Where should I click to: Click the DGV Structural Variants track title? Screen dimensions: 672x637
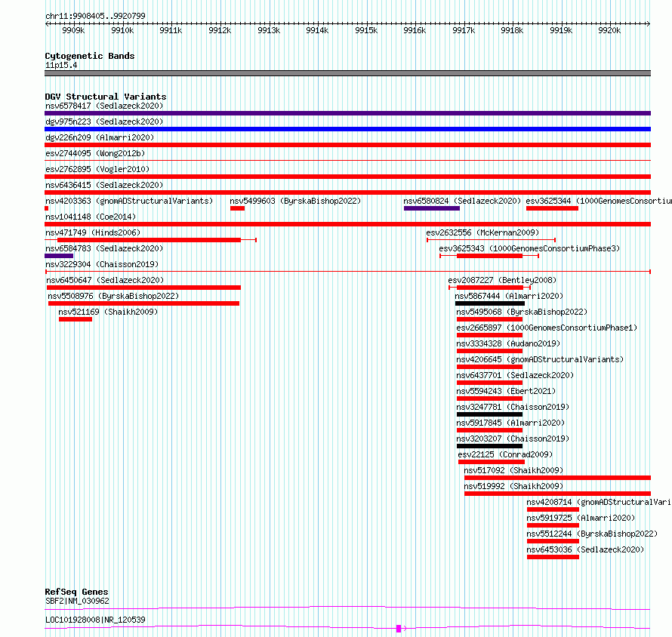coord(106,97)
